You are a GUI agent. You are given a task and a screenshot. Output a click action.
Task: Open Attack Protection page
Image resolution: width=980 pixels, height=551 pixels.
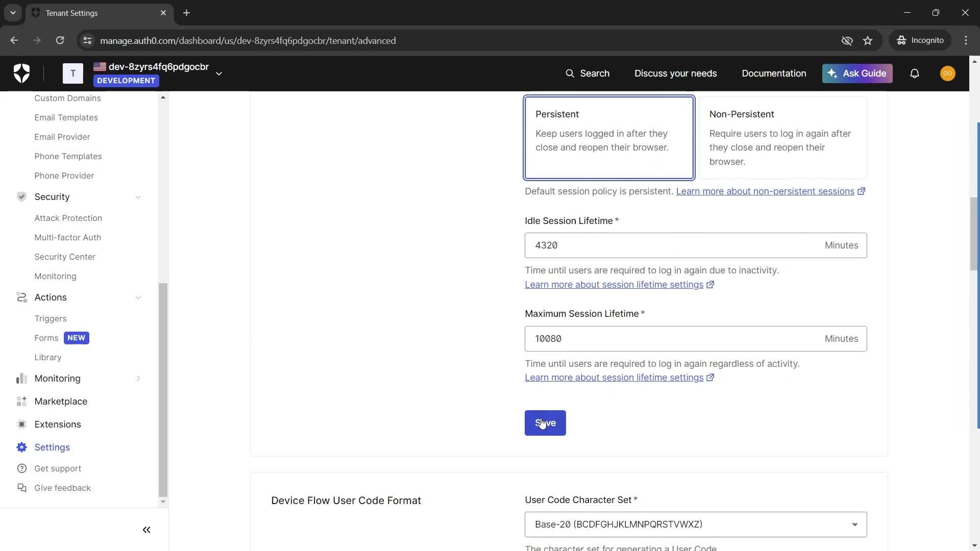click(x=68, y=218)
